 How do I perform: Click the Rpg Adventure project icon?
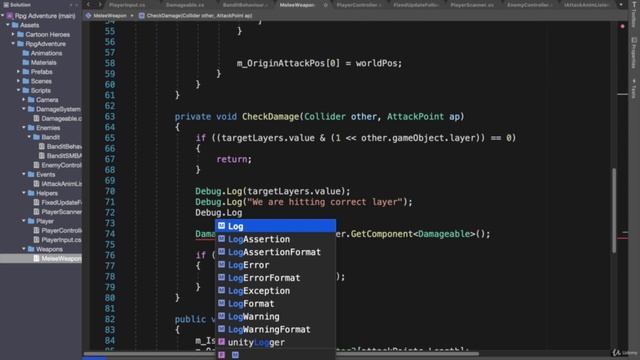(x=10, y=16)
